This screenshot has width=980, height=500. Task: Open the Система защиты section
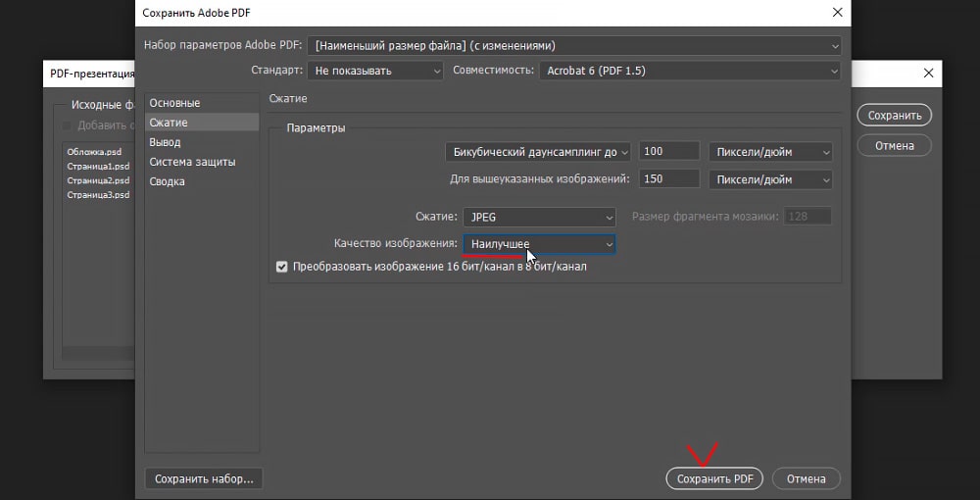pyautogui.click(x=192, y=162)
